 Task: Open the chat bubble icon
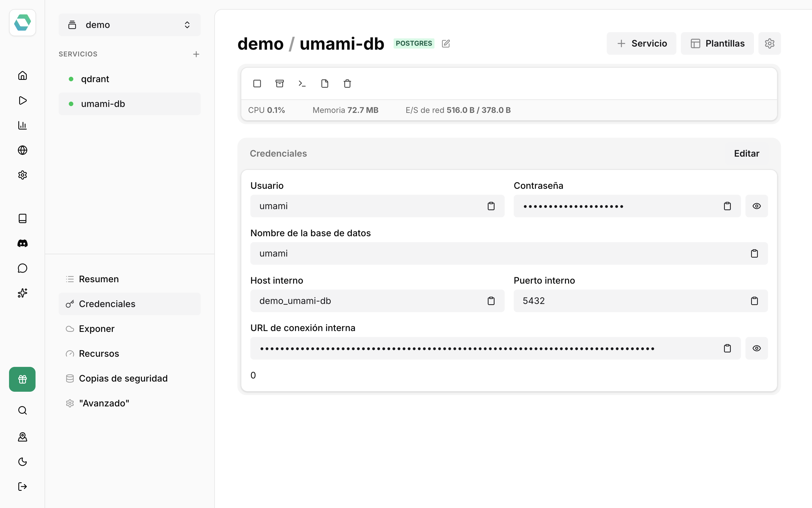tap(23, 268)
